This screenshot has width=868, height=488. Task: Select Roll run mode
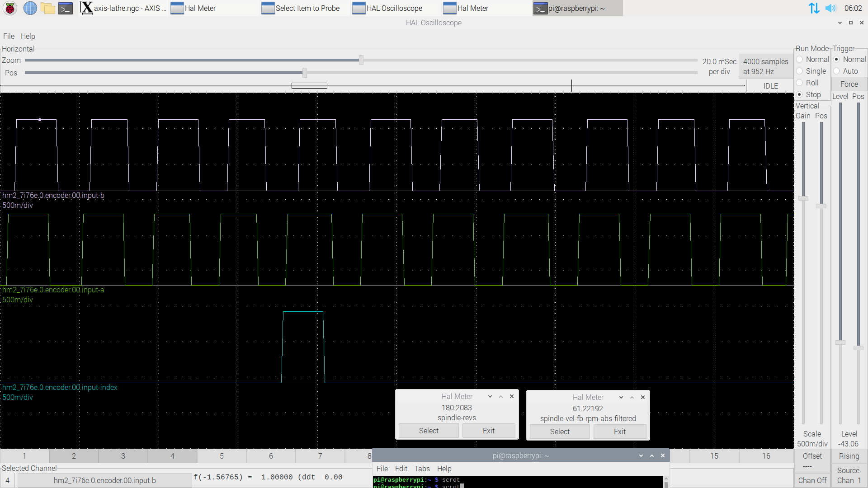(x=807, y=83)
